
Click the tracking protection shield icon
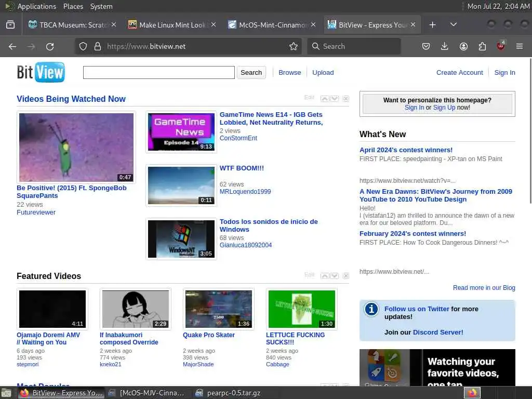tap(83, 46)
